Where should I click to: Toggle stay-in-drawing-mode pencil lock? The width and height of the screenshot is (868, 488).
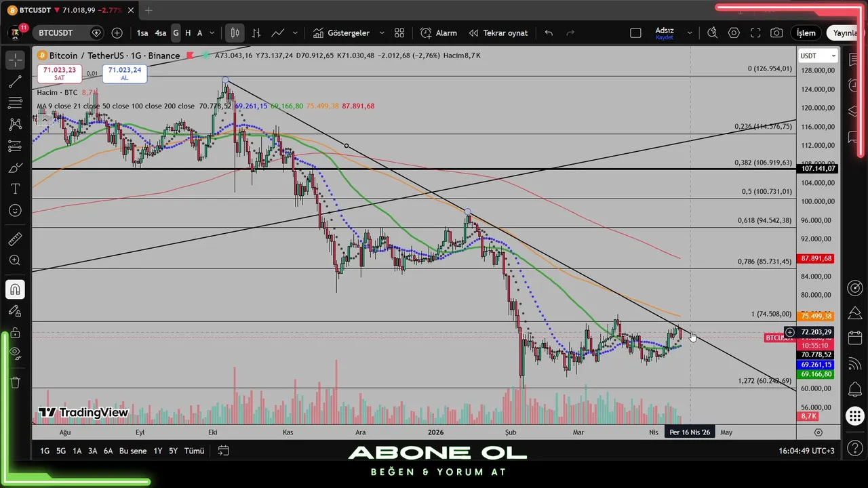coord(15,311)
